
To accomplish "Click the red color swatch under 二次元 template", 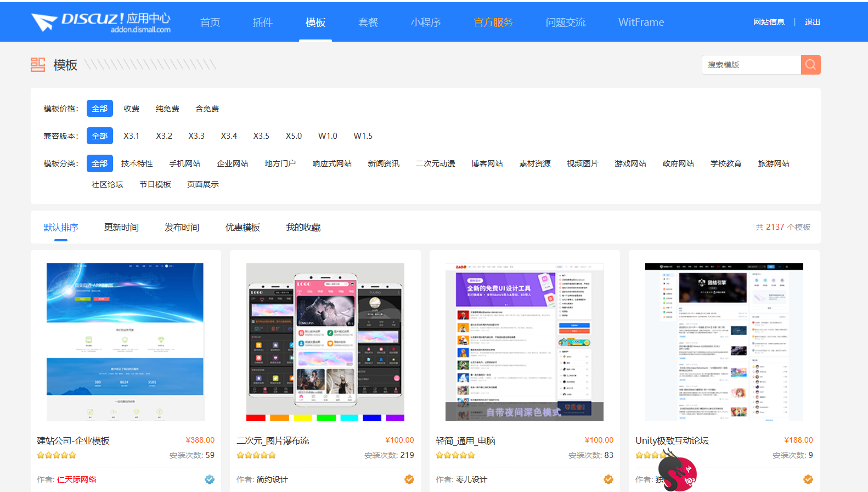I will coord(256,418).
